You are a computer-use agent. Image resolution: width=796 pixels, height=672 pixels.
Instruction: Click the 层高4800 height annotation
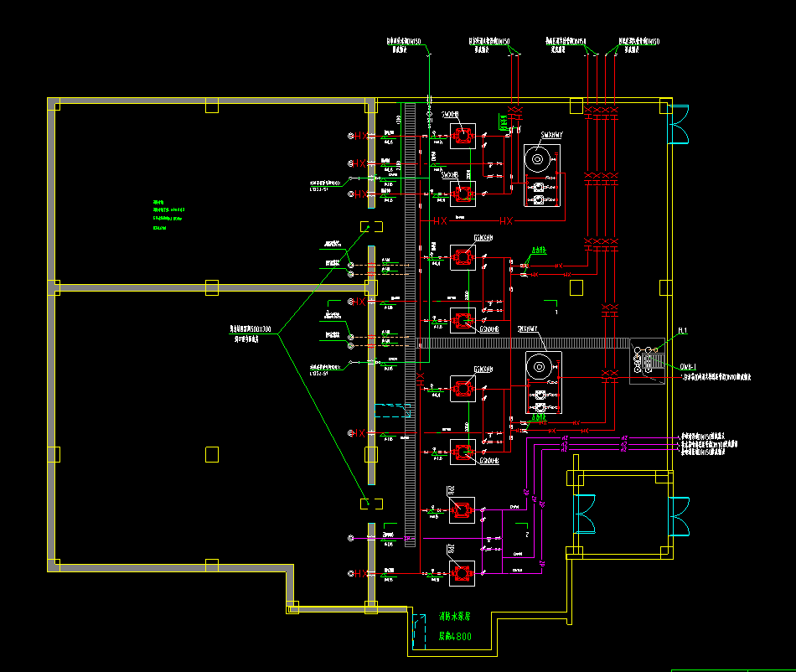(x=455, y=637)
